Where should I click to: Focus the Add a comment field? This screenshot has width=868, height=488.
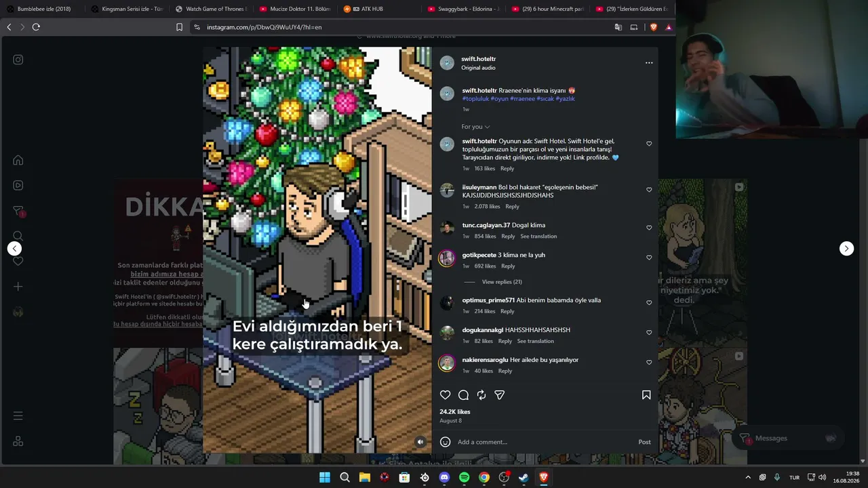(x=545, y=442)
